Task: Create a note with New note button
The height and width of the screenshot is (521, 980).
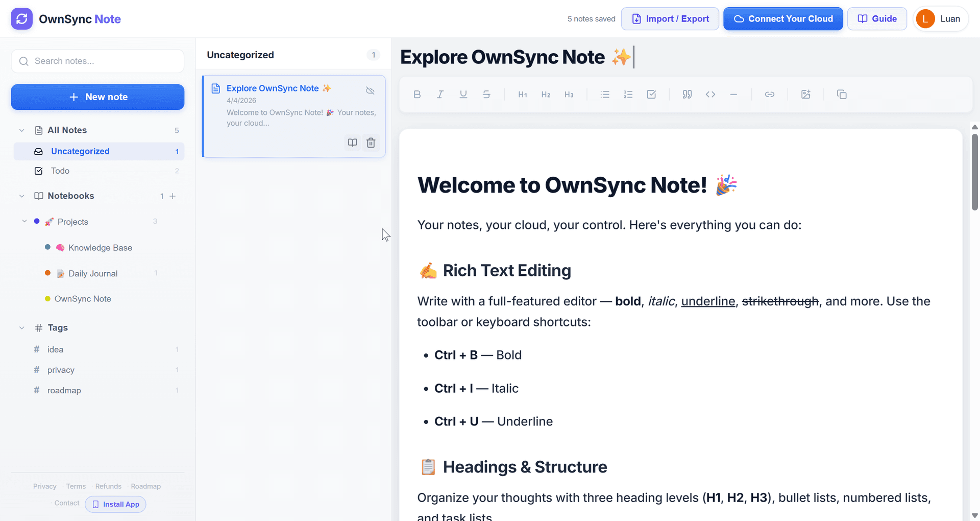Action: click(97, 97)
